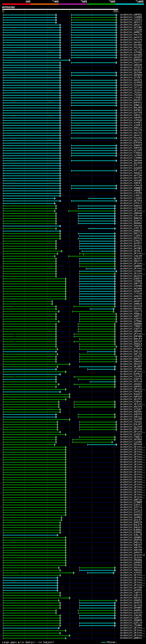
Task: Open hit UniRef100_A9P851
Action: 131,15
